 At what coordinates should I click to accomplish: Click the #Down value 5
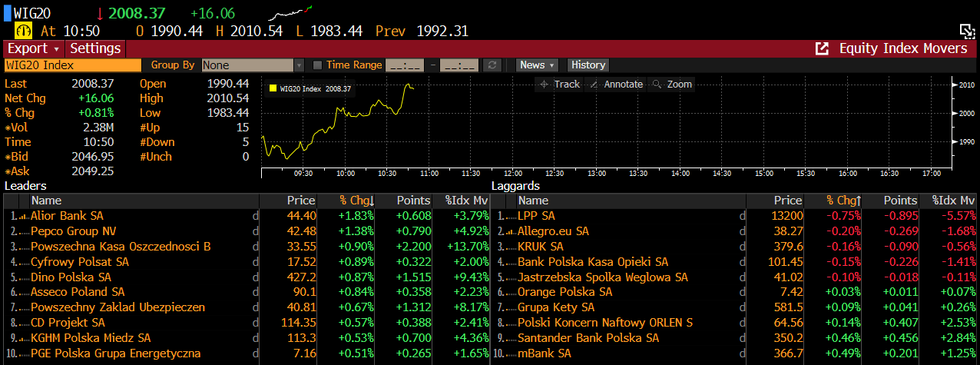point(246,142)
